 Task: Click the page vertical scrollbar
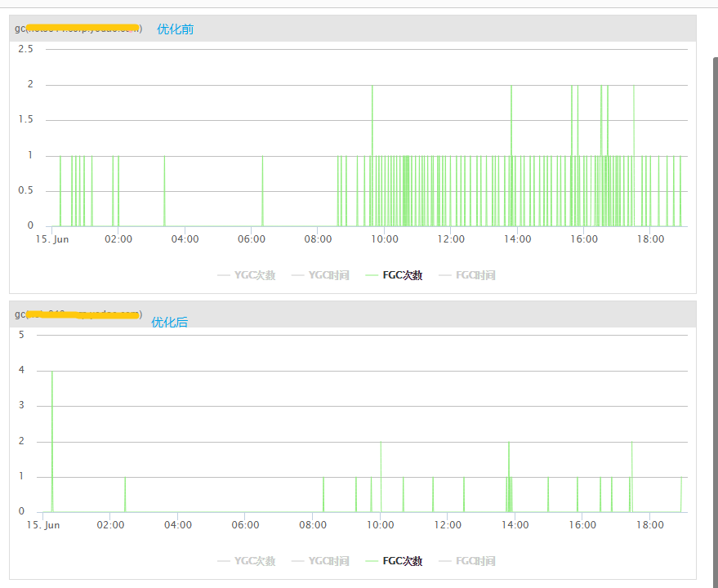click(x=716, y=321)
